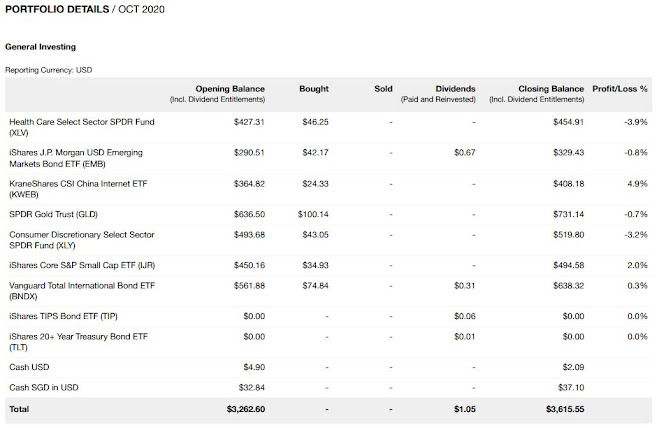Viewport: 657px width, 428px height.
Task: Click total dividends $1.05
Action: point(465,409)
